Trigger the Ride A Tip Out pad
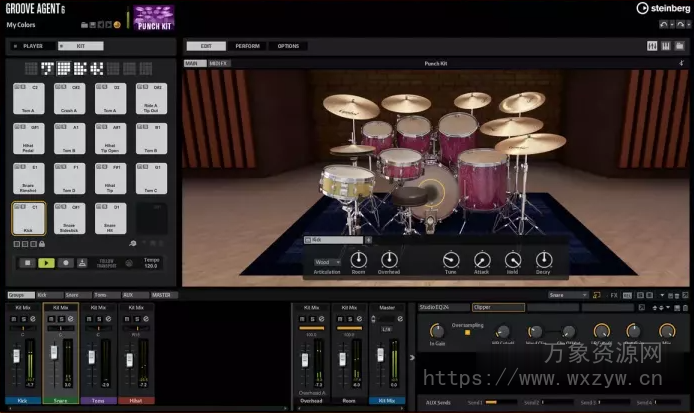The image size is (694, 413). 151,99
